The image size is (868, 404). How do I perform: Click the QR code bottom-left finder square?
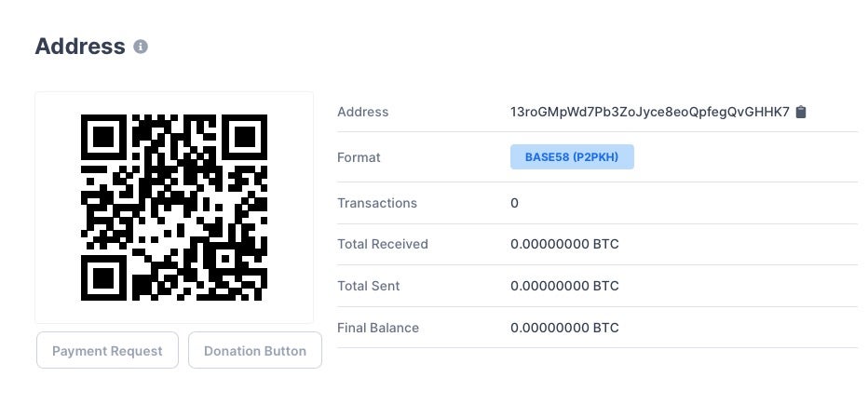(103, 278)
